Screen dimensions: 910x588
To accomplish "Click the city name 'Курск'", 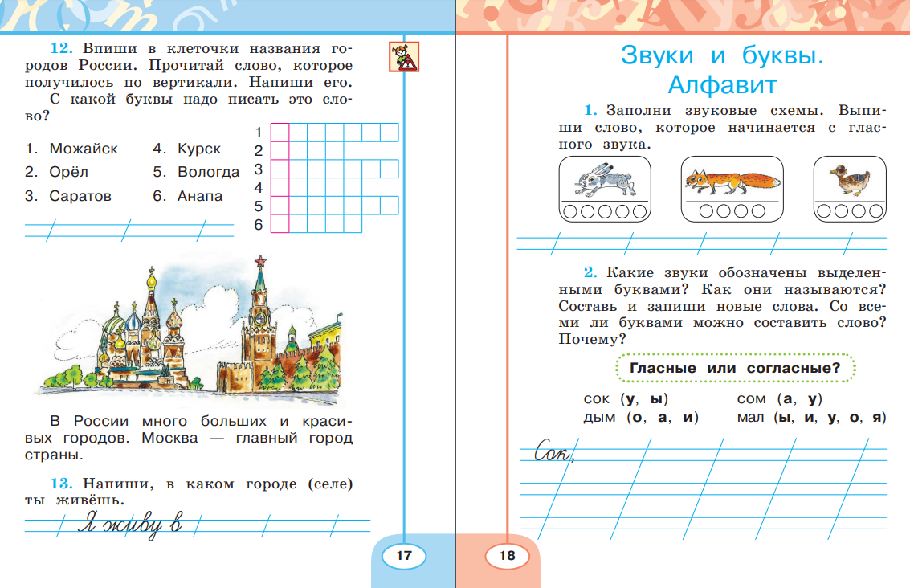I will 199,149.
